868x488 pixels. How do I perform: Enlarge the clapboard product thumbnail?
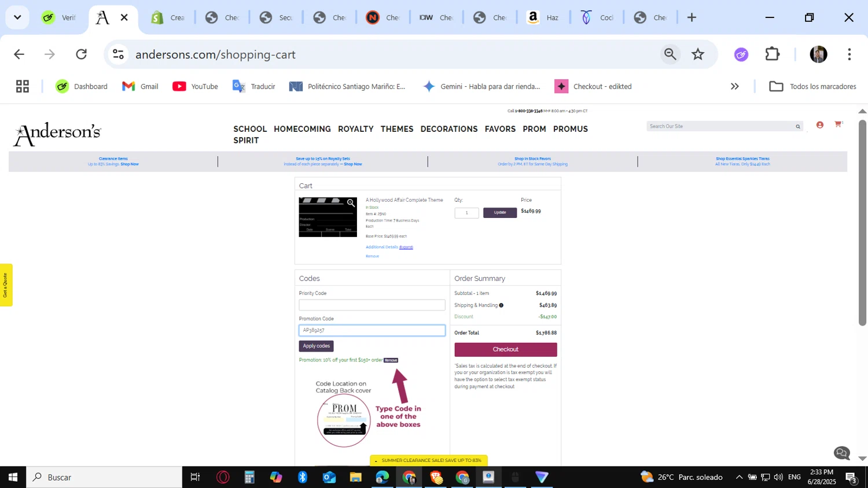pos(328,217)
